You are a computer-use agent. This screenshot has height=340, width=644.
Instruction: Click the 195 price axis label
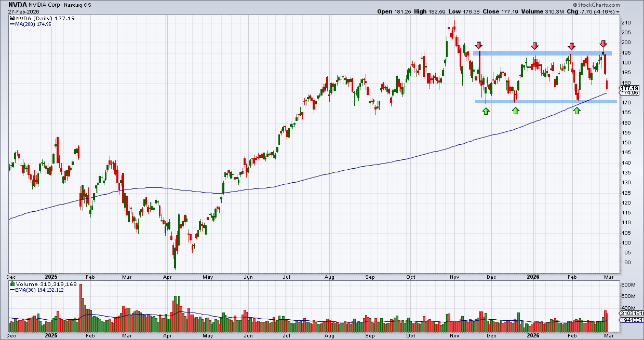[x=625, y=53]
